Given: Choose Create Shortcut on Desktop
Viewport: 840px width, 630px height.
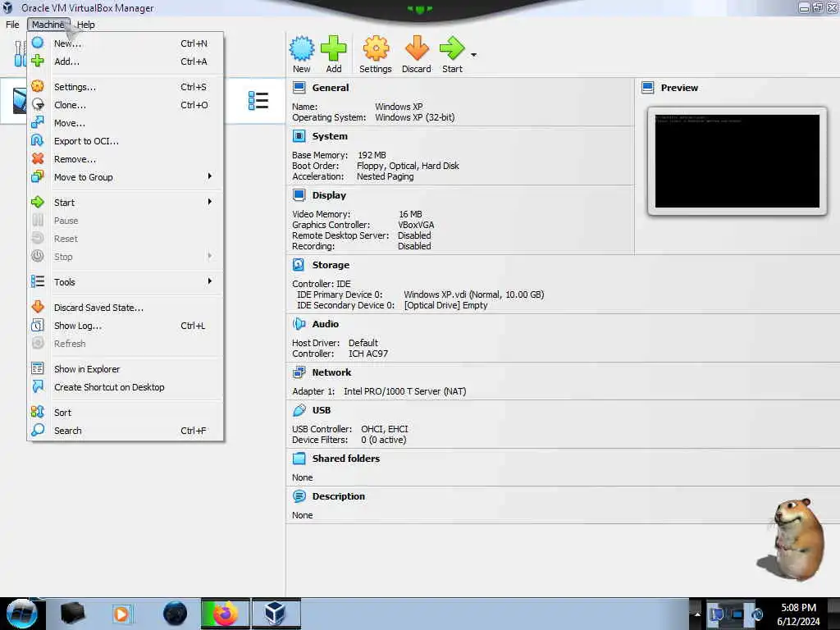Looking at the screenshot, I should point(126,387).
